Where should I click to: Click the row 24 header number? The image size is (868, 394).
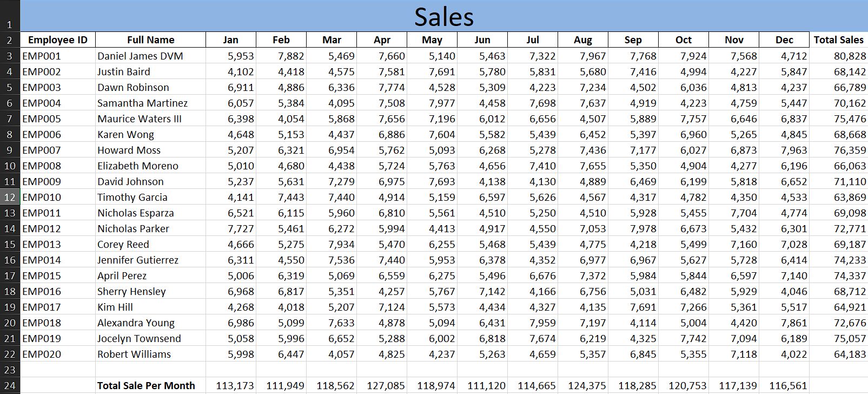[10, 385]
